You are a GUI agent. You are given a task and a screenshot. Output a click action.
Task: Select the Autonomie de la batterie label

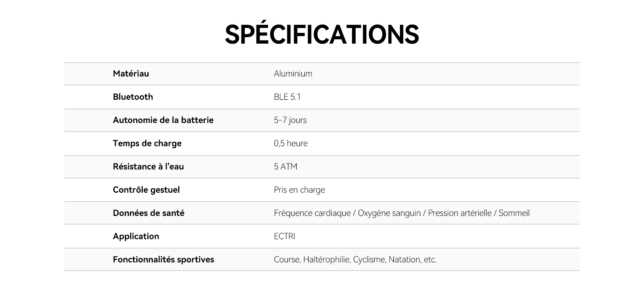click(163, 120)
